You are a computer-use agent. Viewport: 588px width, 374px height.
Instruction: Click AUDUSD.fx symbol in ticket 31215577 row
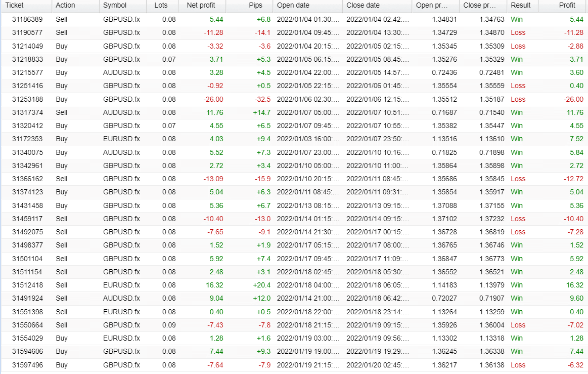(x=121, y=72)
